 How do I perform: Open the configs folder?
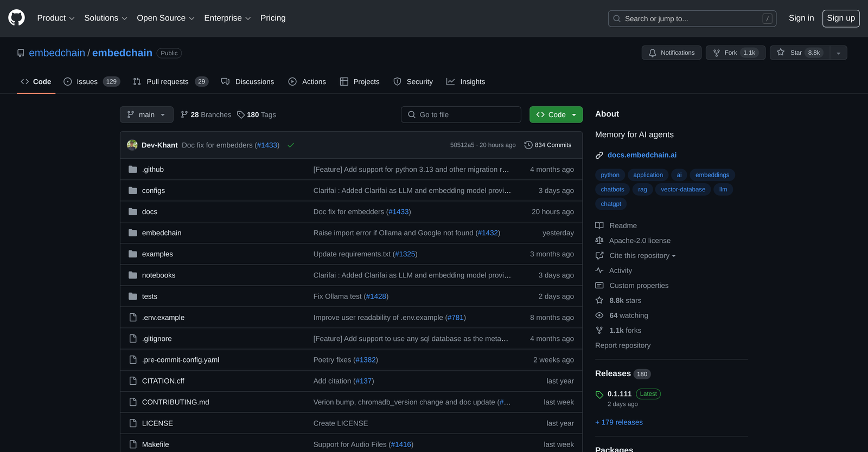(x=154, y=190)
